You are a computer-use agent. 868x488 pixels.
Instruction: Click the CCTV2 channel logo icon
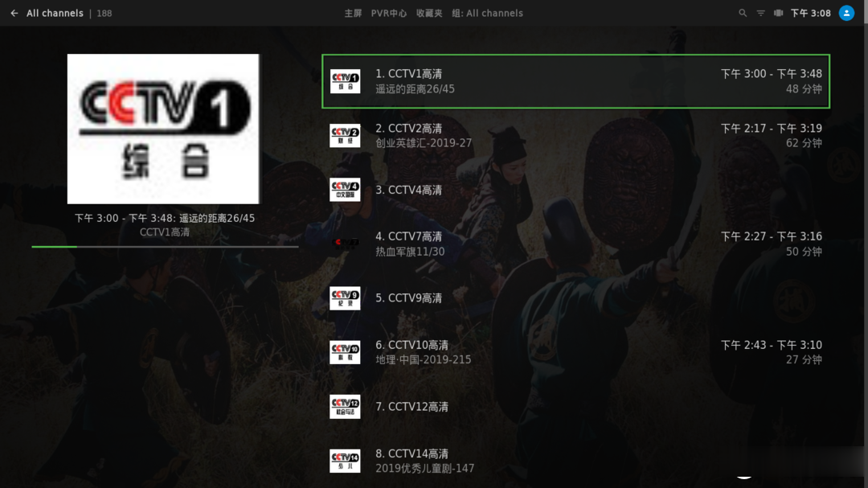click(345, 136)
